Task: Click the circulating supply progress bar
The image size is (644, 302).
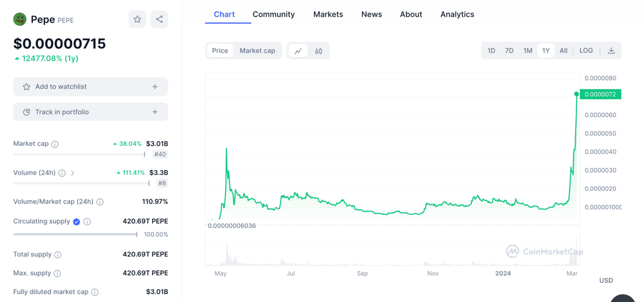Action: 75,235
